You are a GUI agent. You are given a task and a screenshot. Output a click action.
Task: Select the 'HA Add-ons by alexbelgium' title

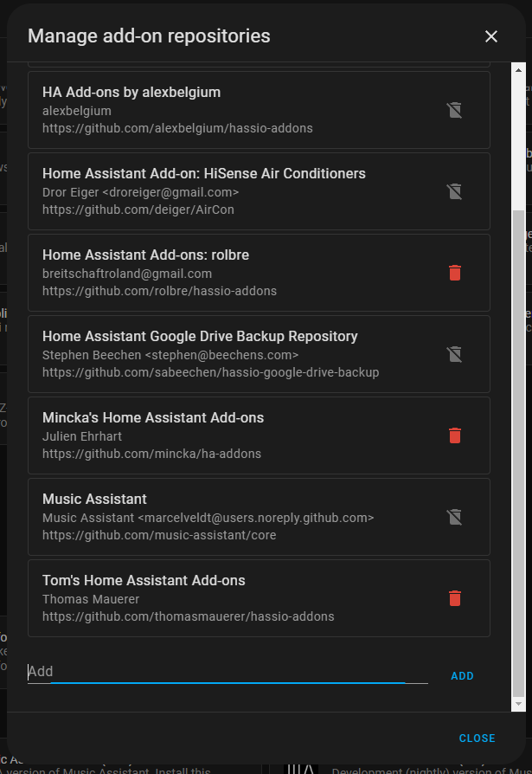[x=131, y=93]
